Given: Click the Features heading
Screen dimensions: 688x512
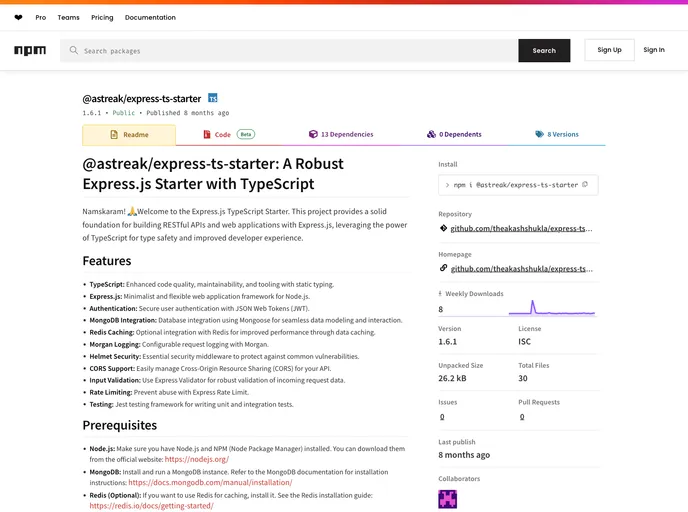Looking at the screenshot, I should click(x=107, y=261).
